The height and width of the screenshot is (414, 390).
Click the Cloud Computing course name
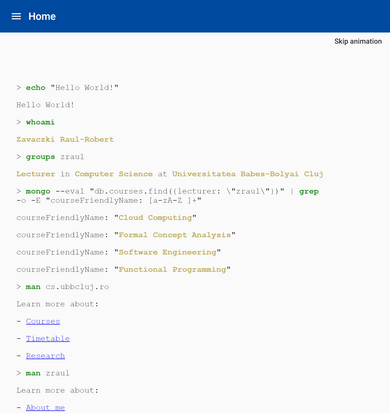click(155, 218)
